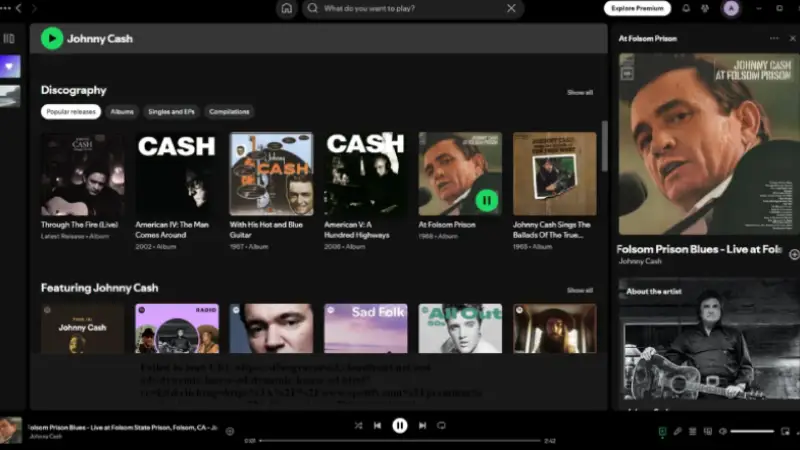Go forward to the next page
Image resolution: width=800 pixels, height=450 pixels.
tap(34, 8)
